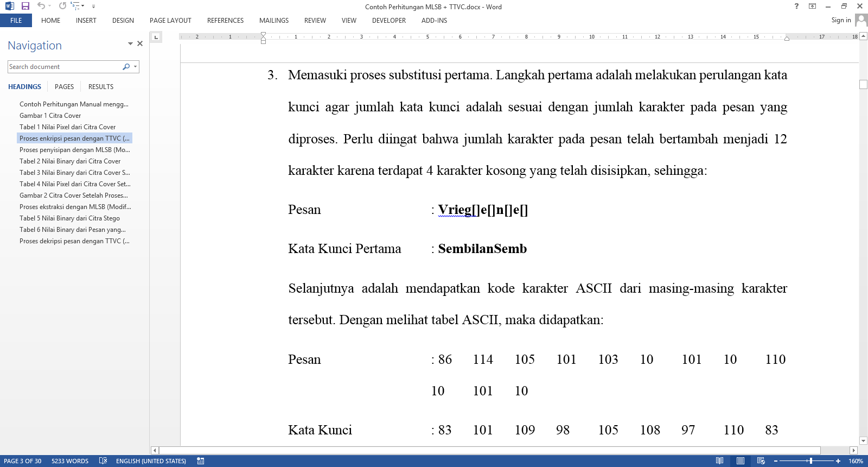This screenshot has height=467, width=868.
Task: Open the Undo history dropdown arrow
Action: pos(50,6)
